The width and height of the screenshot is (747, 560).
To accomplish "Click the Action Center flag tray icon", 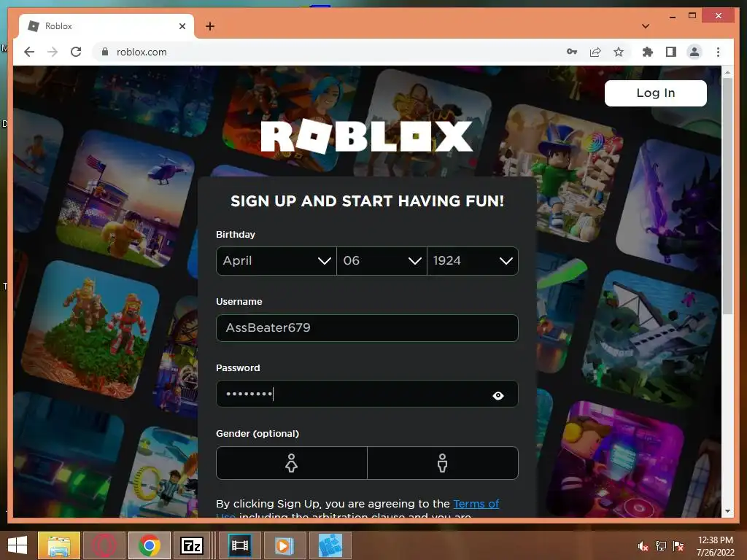I will point(678,545).
